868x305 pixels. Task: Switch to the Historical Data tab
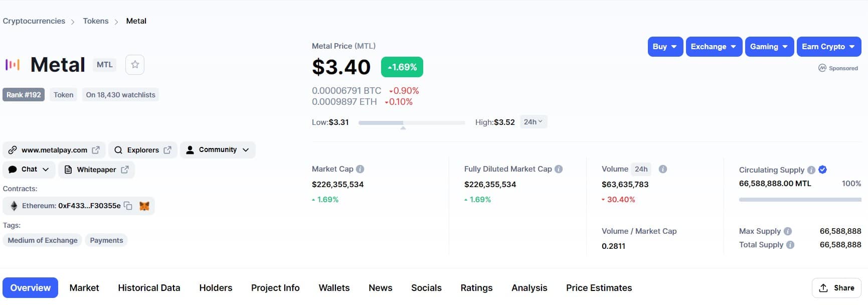[149, 288]
